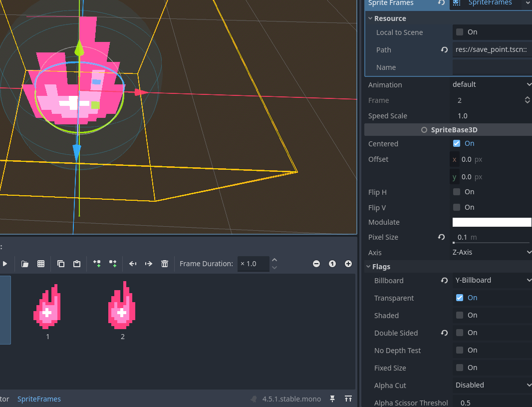Change the Alpha Cut setting
Viewport: 532px width, 407px height.
(x=492, y=385)
